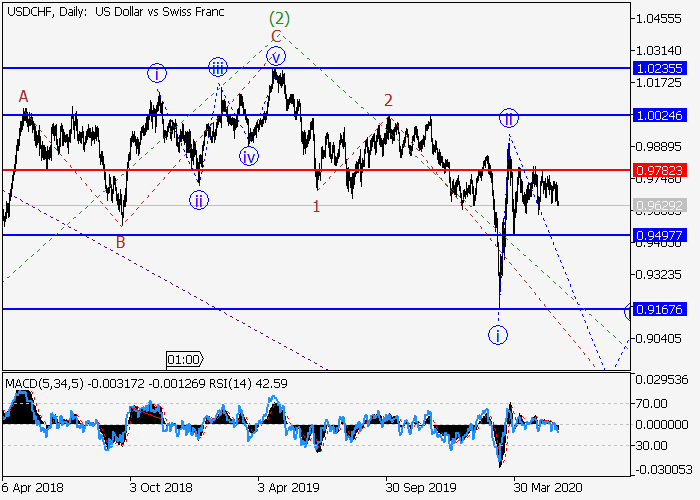Click circled i marker below the price low
This screenshot has width=700, height=500.
pyautogui.click(x=498, y=334)
